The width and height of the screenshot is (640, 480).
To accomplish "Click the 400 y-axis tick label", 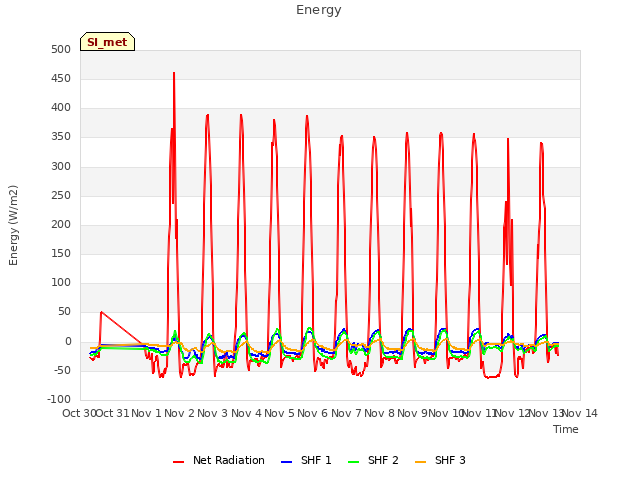I will [x=61, y=108].
